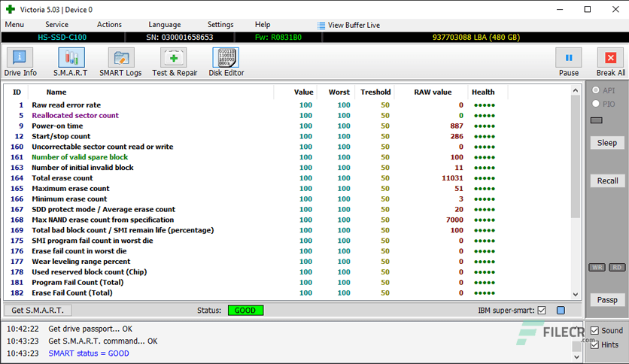The height and width of the screenshot is (364, 629).
Task: Open the Language menu
Action: coord(165,25)
